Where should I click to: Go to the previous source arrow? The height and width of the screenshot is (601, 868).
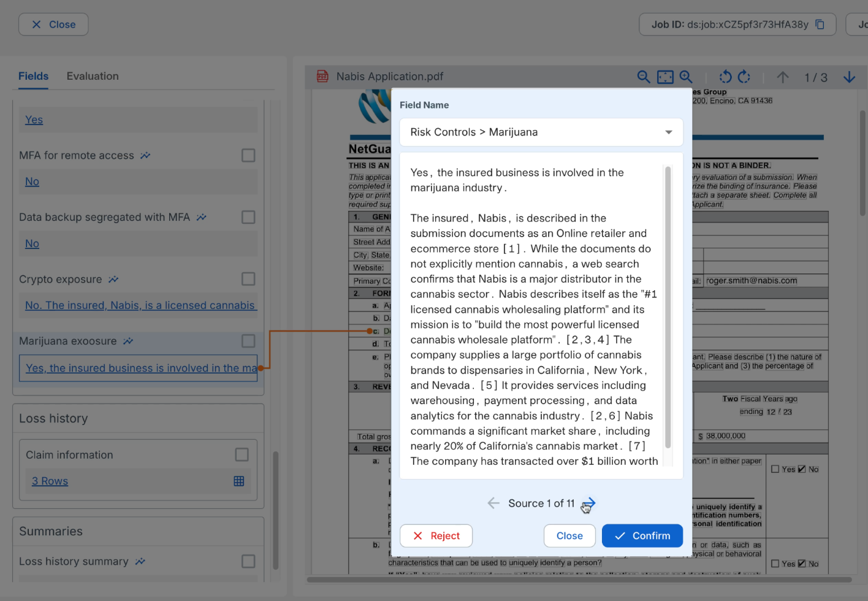pos(493,503)
